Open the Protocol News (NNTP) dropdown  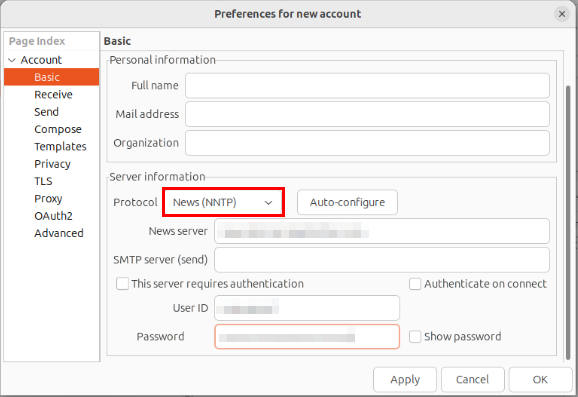[223, 202]
